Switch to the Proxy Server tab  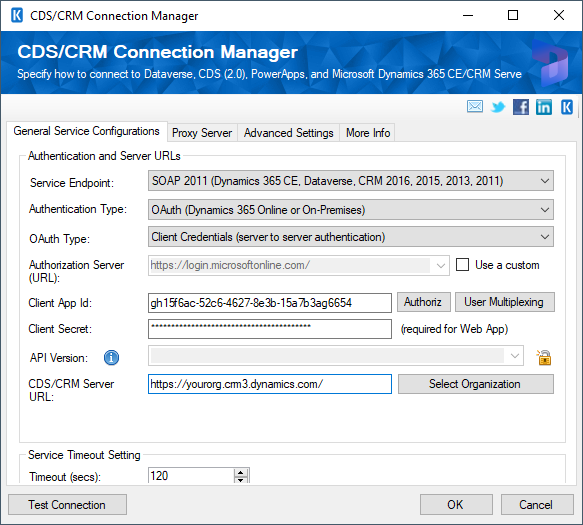pyautogui.click(x=202, y=133)
